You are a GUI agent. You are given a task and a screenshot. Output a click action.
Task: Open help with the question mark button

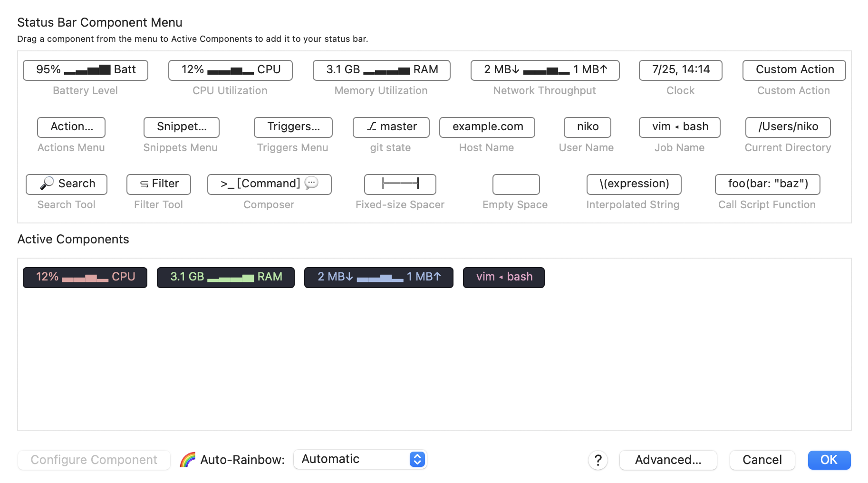pyautogui.click(x=598, y=460)
